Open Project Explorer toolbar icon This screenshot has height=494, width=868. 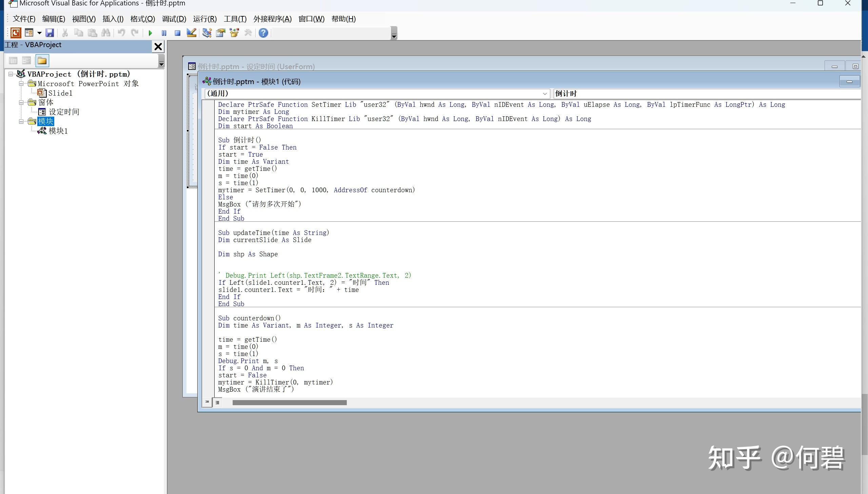(x=207, y=33)
